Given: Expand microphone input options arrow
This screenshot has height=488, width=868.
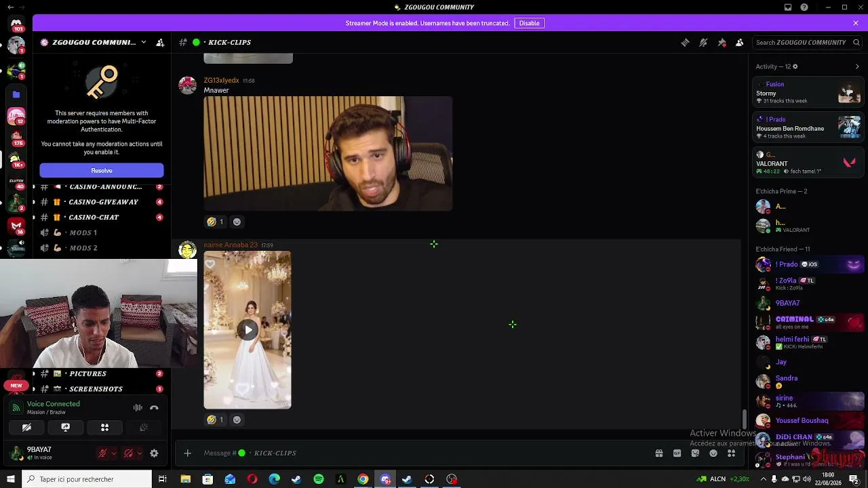Looking at the screenshot, I should coord(113,453).
